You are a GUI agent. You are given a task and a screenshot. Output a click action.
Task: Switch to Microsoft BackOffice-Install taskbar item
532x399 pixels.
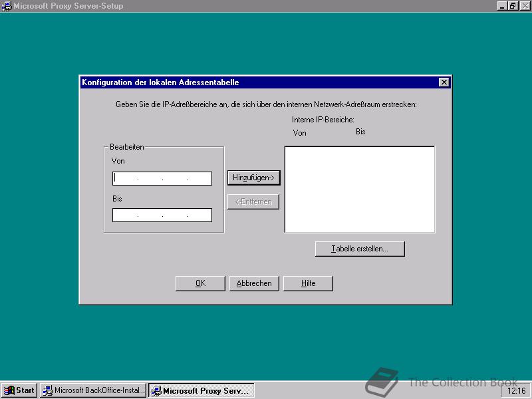pyautogui.click(x=93, y=390)
